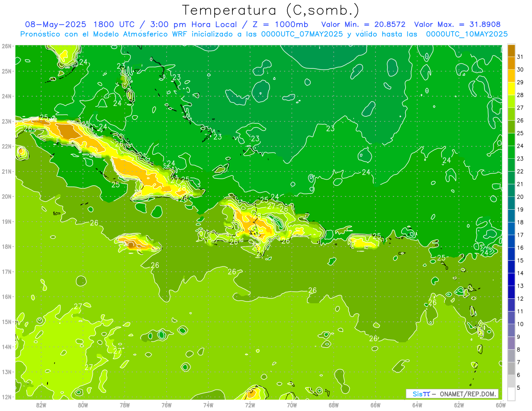Click the purple swatch between 9 and 10
The image size is (532, 411).
pyautogui.click(x=511, y=330)
